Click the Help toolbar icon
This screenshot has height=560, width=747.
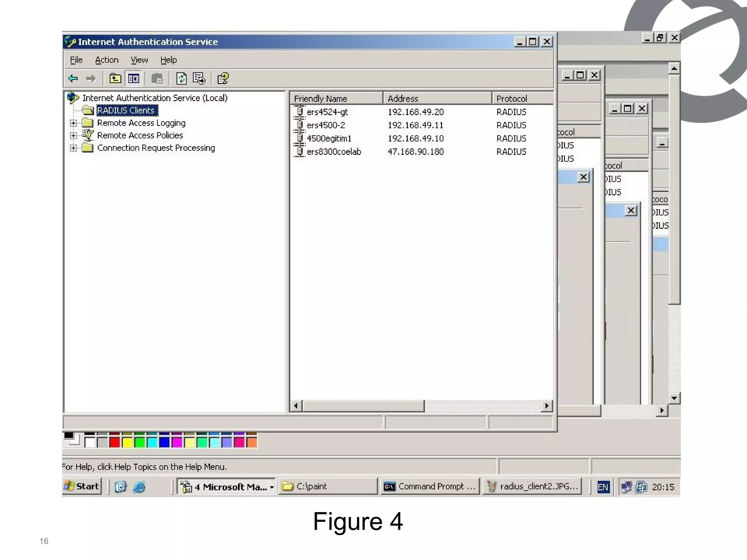point(222,78)
